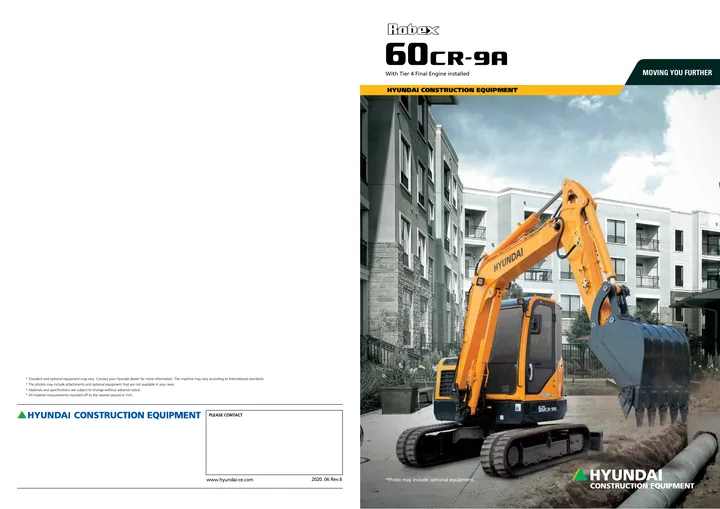Viewport: 720px width, 509px height.
Task: Click the 'With Tier 4 Final Engine installed' subtitle
Action: coord(427,74)
